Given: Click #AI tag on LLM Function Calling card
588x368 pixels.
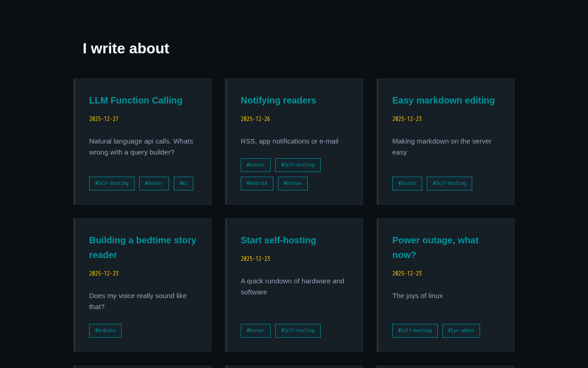Looking at the screenshot, I should tap(183, 184).
